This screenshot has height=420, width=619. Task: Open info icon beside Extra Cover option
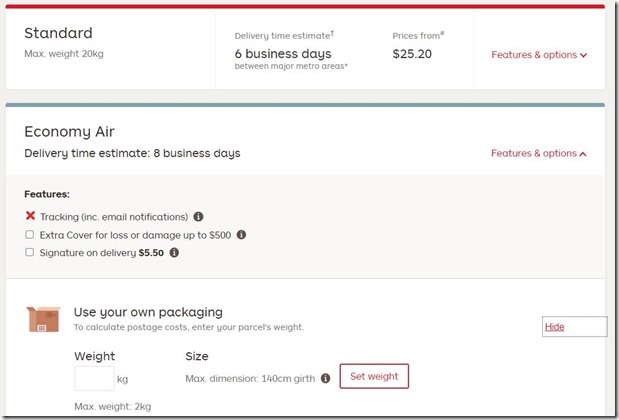(241, 235)
